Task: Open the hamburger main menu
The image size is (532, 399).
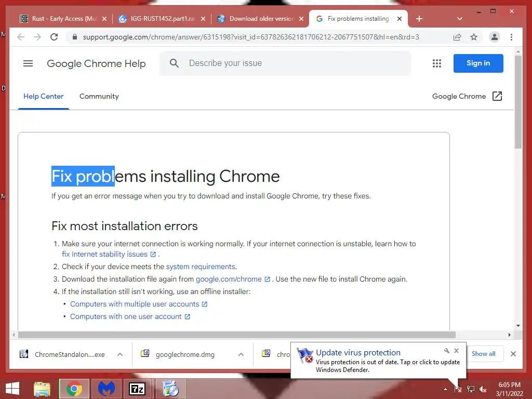Action: coord(28,63)
